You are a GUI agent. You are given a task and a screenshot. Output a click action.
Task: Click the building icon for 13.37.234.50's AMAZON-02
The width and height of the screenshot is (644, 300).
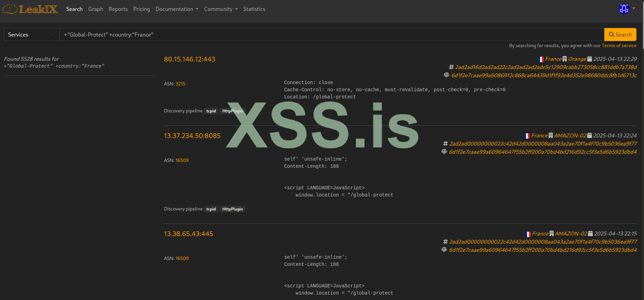tap(551, 135)
